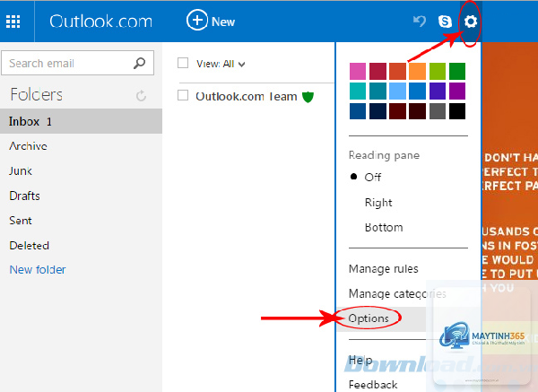This screenshot has width=538, height=392.
Task: Pick the gray theme color swatch
Action: 438,111
